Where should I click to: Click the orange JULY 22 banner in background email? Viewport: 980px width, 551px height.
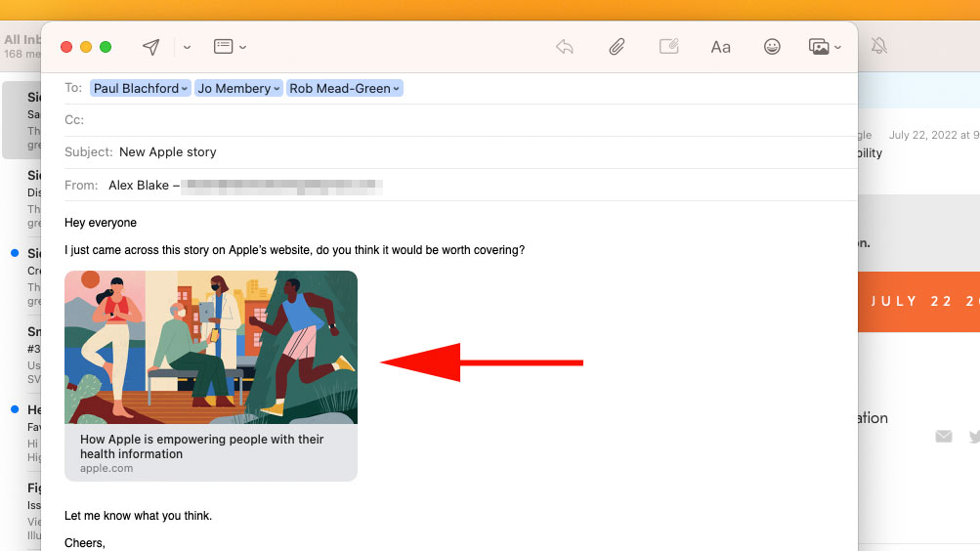click(x=918, y=301)
